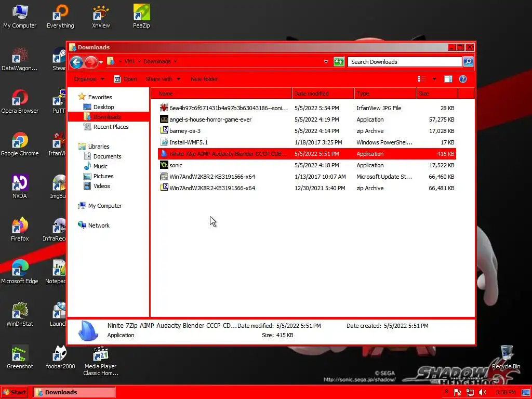
Task: Change view with the view icon
Action: [x=422, y=79]
